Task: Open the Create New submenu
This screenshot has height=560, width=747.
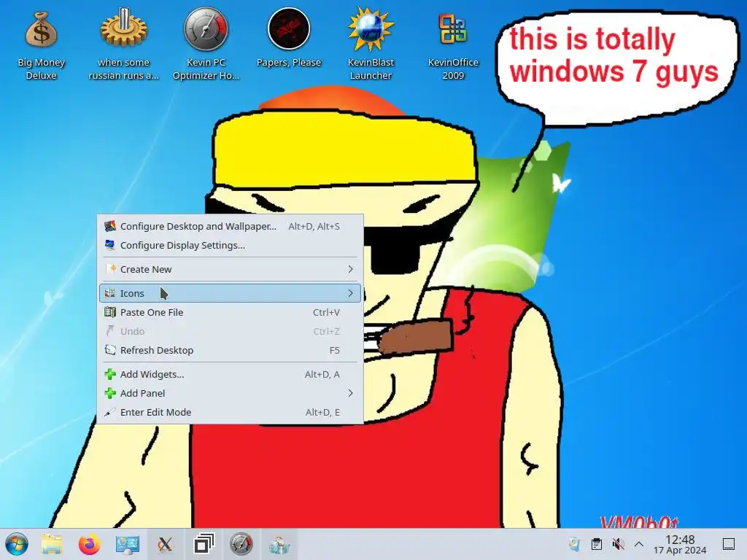Action: (230, 269)
